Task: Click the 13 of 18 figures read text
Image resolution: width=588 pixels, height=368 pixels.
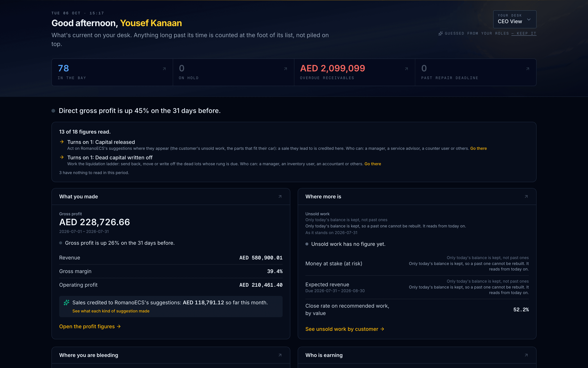Action: [x=85, y=132]
